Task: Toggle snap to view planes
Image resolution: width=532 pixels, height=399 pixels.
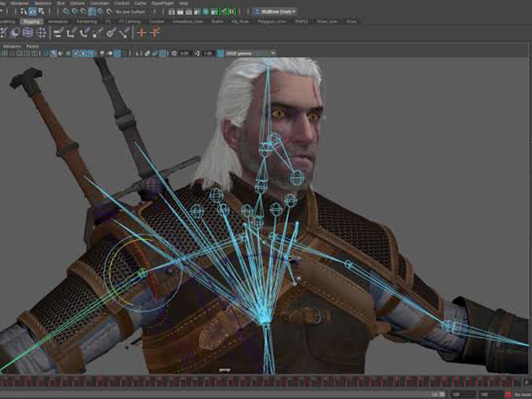Action: (x=100, y=11)
